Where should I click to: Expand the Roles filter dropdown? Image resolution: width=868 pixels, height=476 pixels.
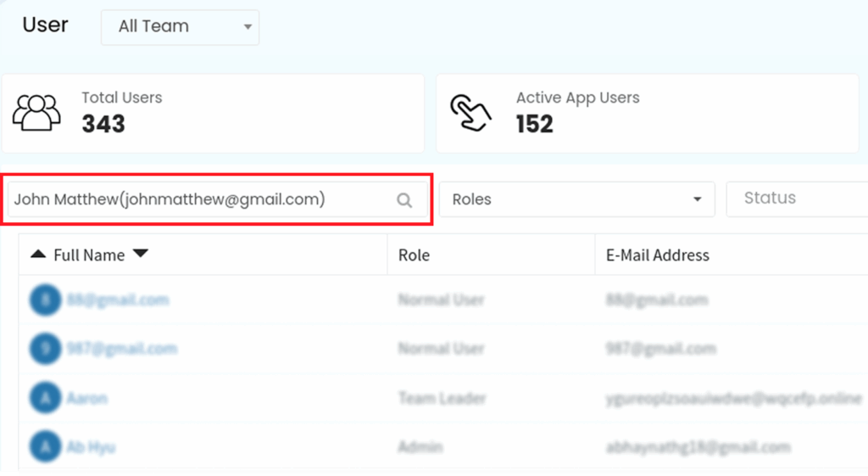pyautogui.click(x=576, y=199)
